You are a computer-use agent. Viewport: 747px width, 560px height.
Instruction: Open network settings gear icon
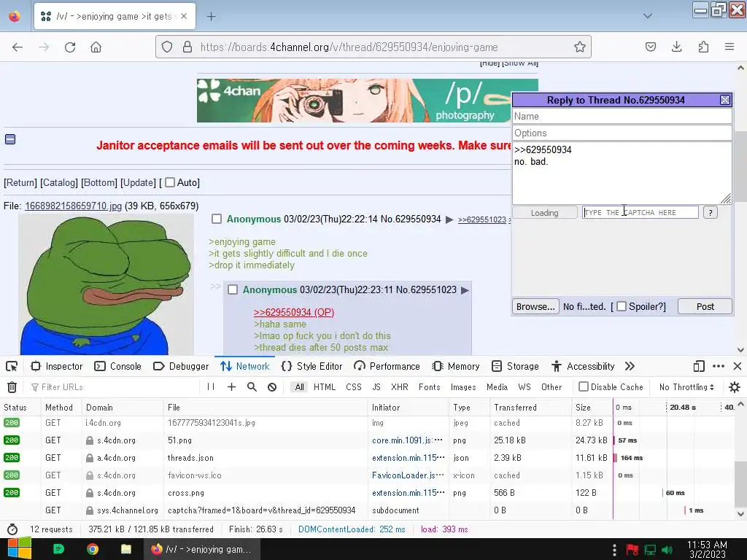(x=735, y=387)
